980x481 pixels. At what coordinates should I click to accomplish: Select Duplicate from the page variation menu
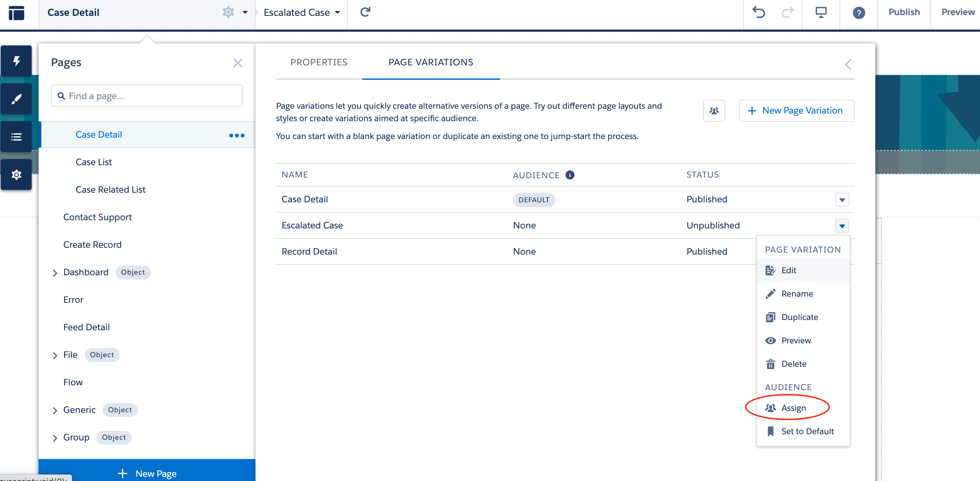799,317
